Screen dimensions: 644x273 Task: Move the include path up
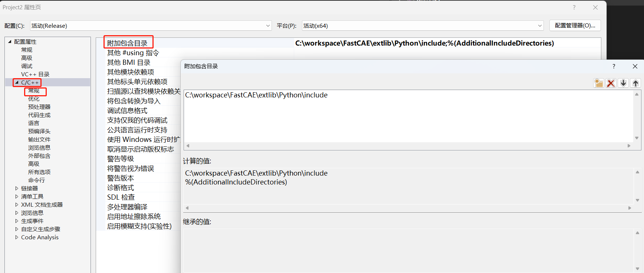point(635,83)
